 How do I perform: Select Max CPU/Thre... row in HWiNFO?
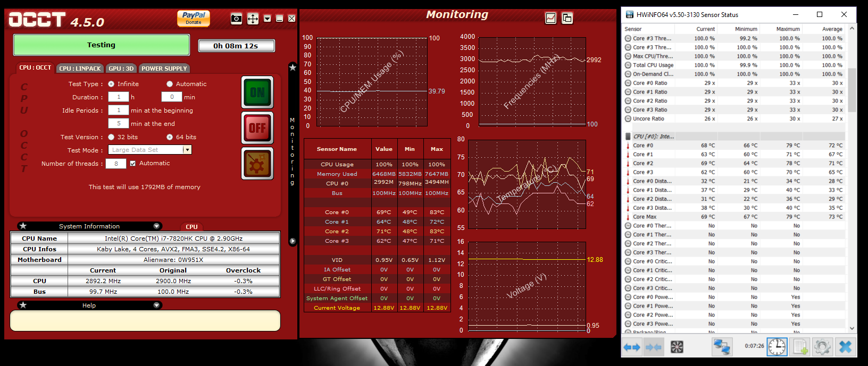pos(735,56)
